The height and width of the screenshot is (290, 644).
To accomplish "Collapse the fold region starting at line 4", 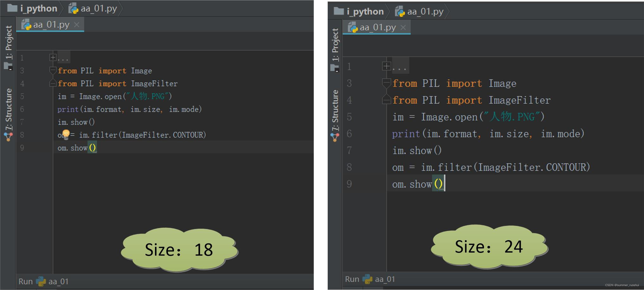I will (x=52, y=83).
